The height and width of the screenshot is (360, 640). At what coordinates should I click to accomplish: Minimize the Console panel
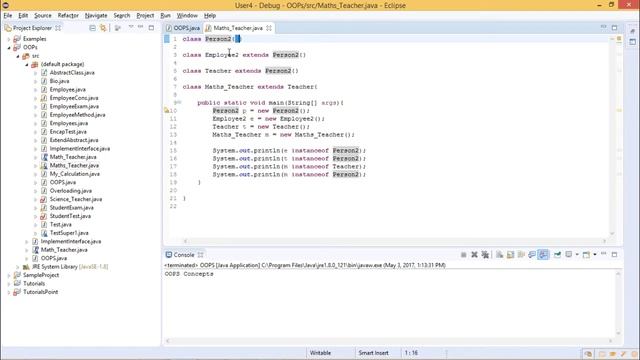(604, 254)
